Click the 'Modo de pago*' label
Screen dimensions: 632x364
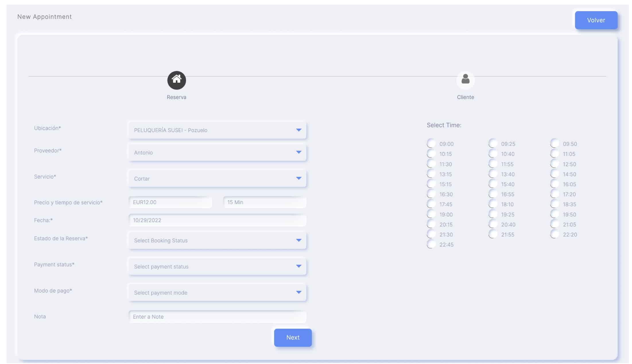point(53,291)
